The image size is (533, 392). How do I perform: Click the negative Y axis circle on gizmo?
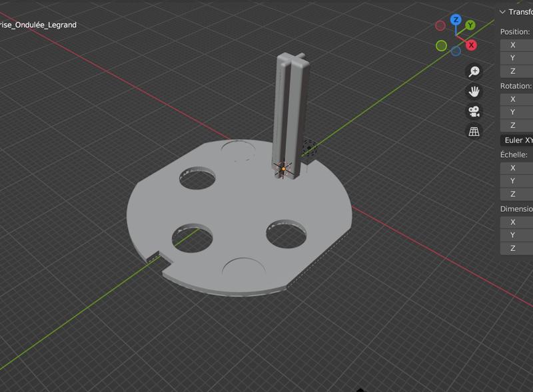tap(441, 46)
